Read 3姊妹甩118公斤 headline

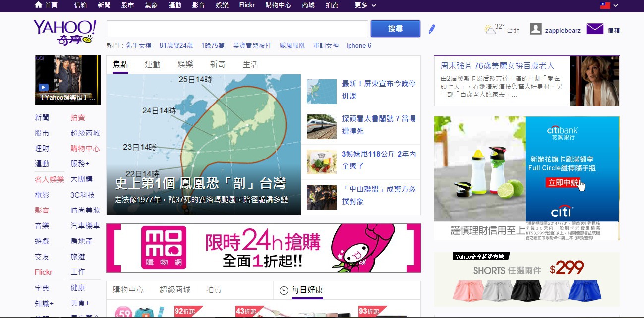point(379,160)
